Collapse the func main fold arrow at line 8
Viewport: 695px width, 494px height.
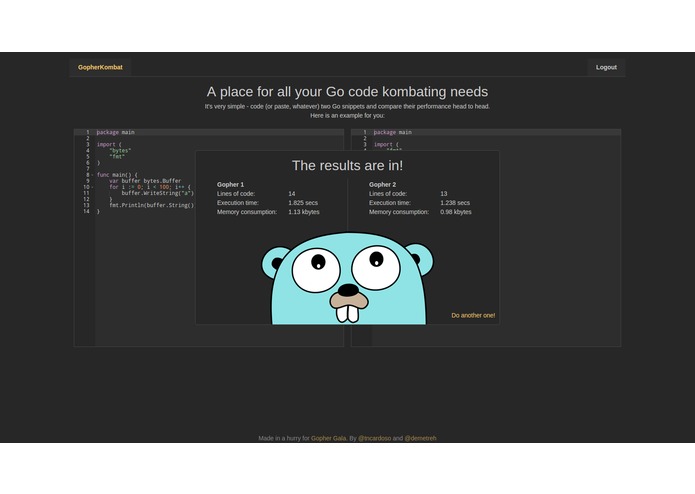pyautogui.click(x=92, y=175)
